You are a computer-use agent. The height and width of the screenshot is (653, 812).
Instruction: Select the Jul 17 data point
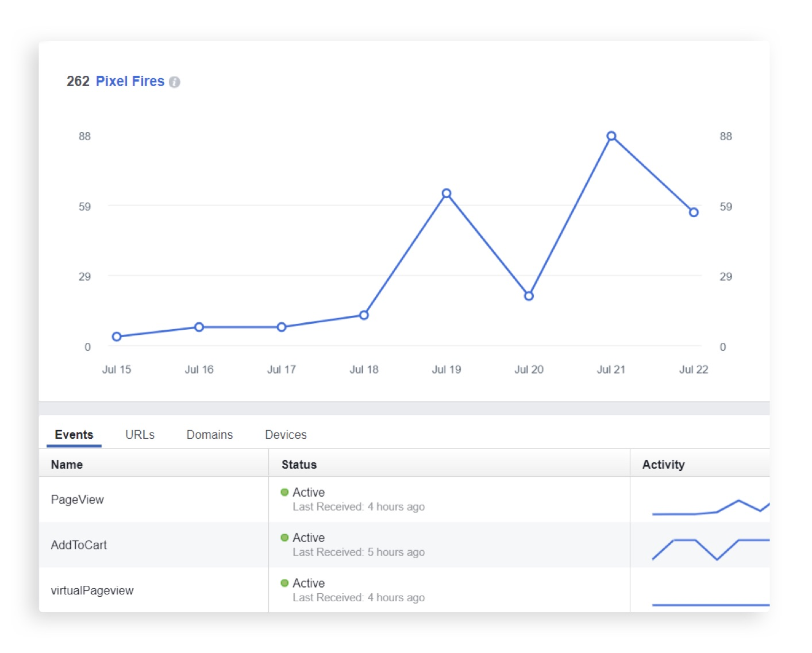click(x=282, y=327)
